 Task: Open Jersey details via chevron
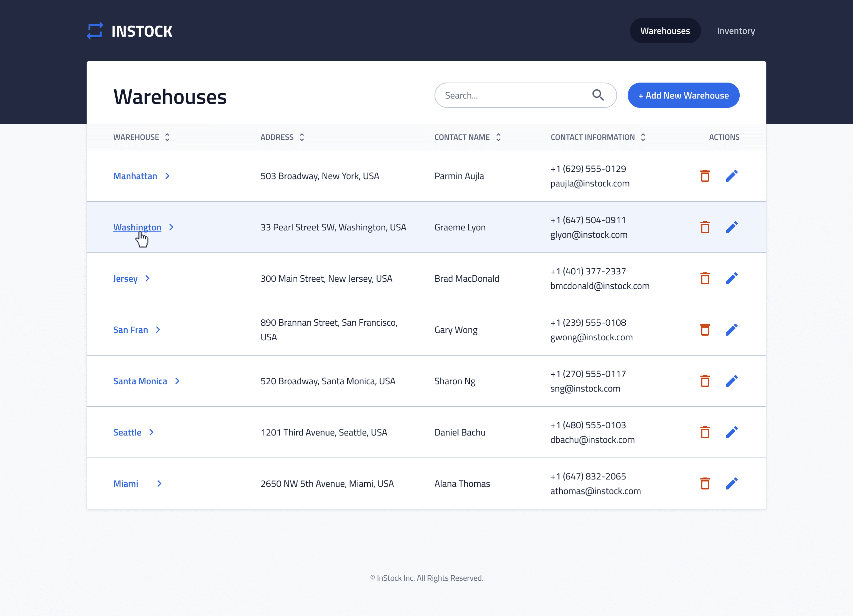click(147, 278)
